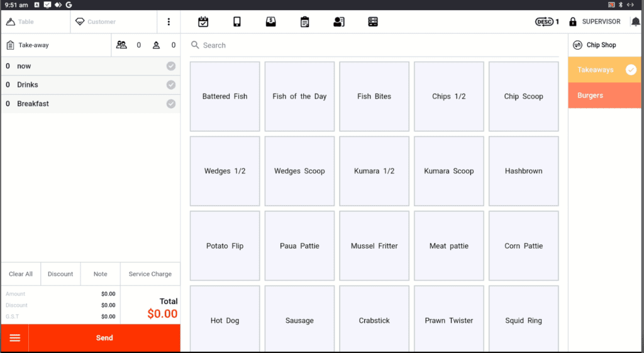This screenshot has height=353, width=644.
Task: Toggle the checkmark on the Breakfast course
Action: 171,104
